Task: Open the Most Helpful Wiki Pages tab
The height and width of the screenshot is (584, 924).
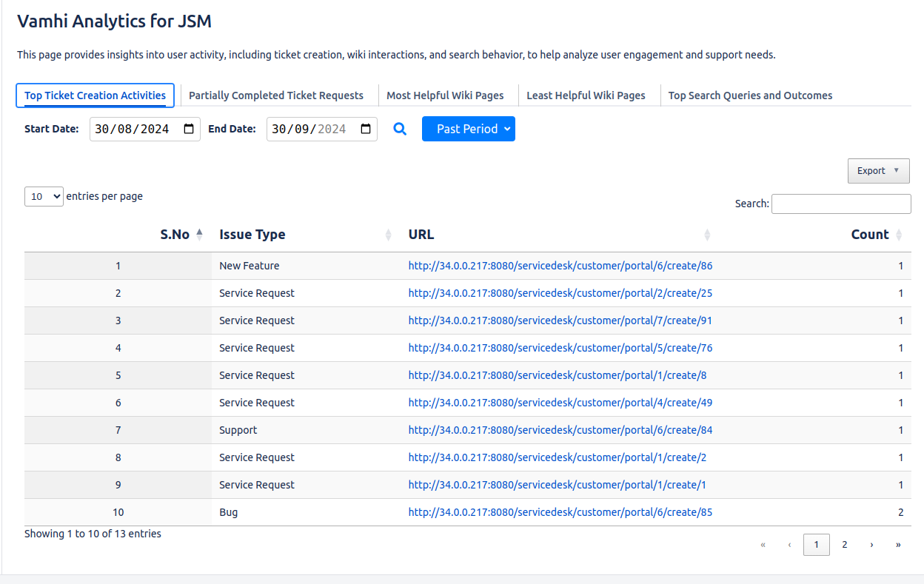Action: tap(445, 95)
